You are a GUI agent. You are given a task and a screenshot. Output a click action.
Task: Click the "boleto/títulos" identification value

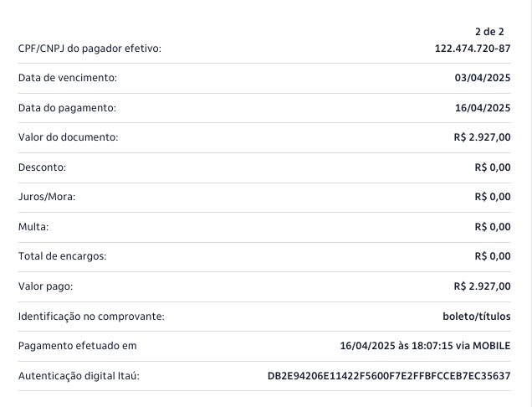pos(476,316)
